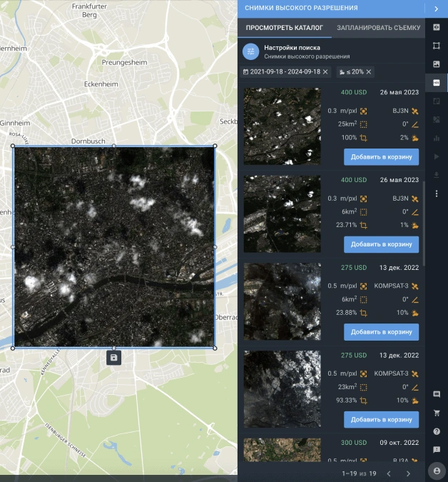Open the Просмотреть каталог tab
448x482 pixels.
point(285,28)
